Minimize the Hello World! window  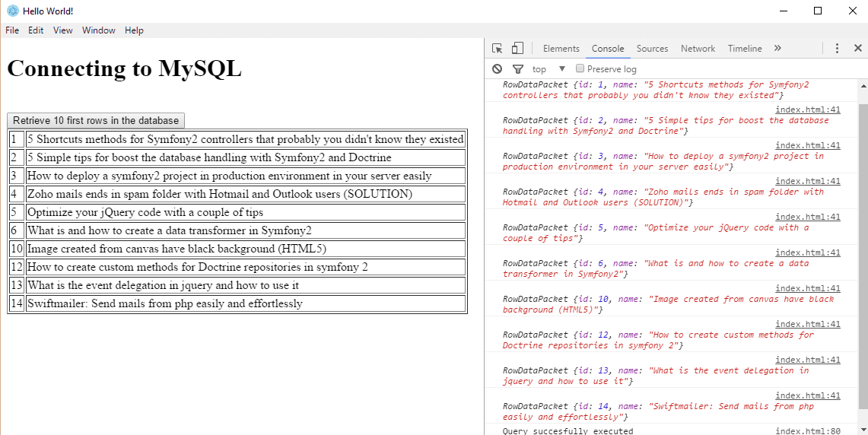(783, 11)
